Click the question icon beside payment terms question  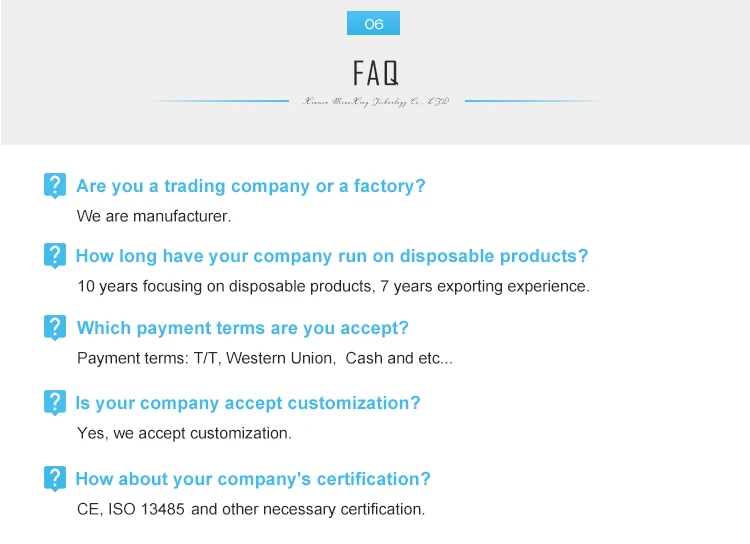pyautogui.click(x=55, y=328)
